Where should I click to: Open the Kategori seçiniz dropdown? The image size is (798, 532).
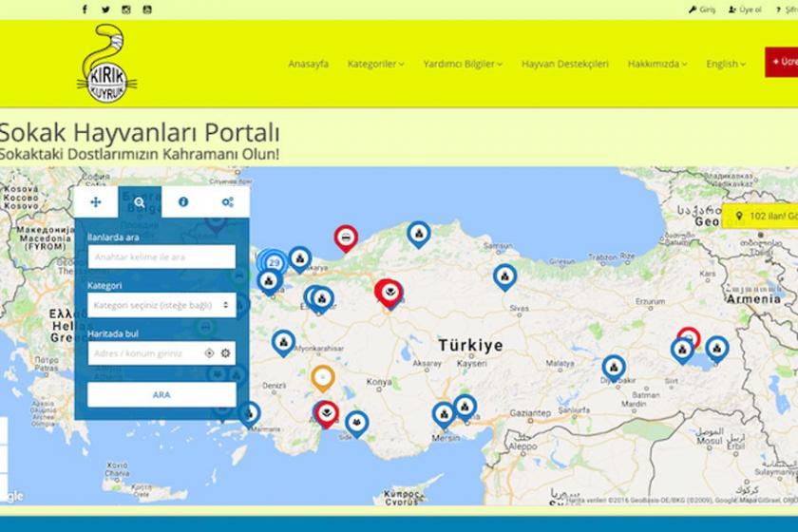click(161, 305)
